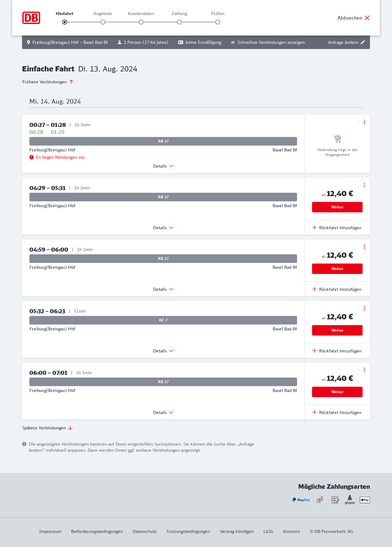Select the Hinfahrt step indicator circle
392x547 pixels.
click(x=65, y=22)
